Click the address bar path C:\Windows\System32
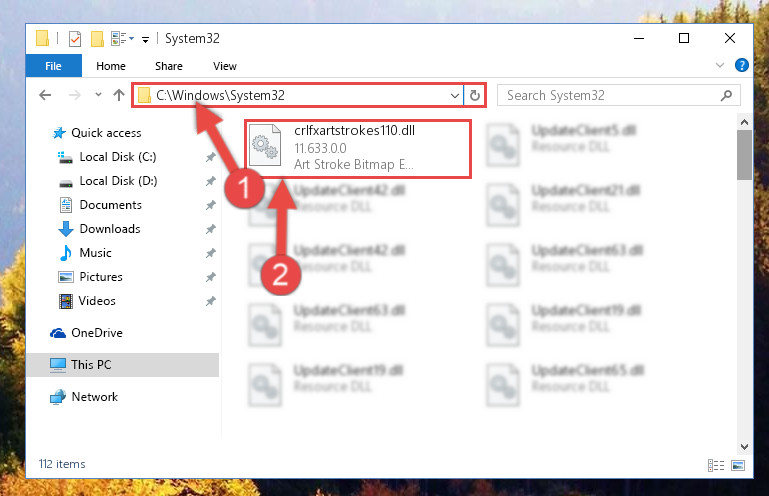 (220, 95)
